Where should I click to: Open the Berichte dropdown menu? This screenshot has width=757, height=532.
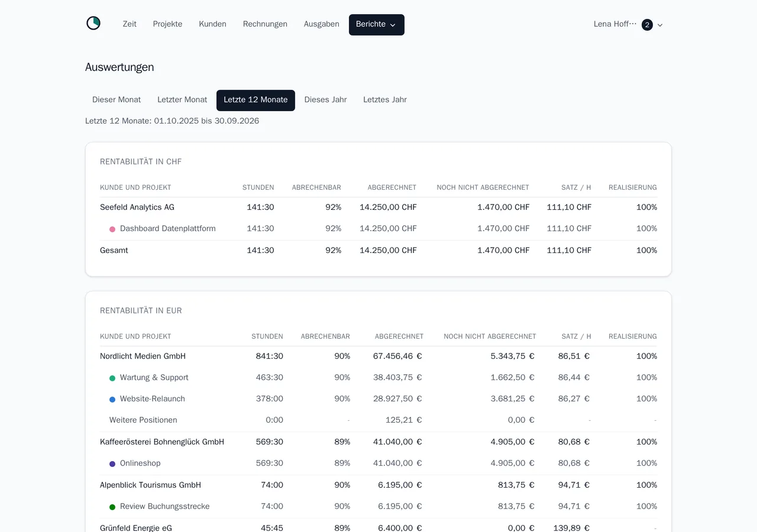(377, 25)
